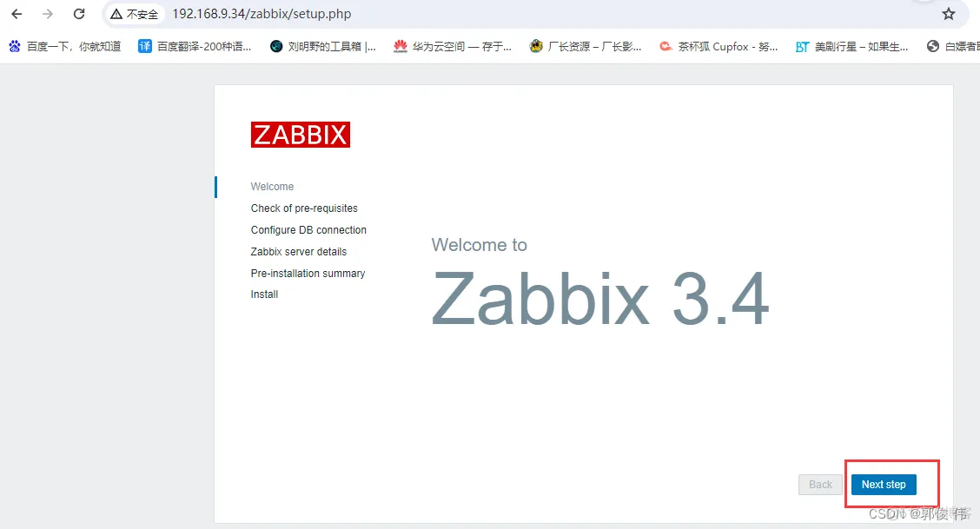The height and width of the screenshot is (529, 980).
Task: Open the 美剧行星 bookmark
Action: [851, 46]
